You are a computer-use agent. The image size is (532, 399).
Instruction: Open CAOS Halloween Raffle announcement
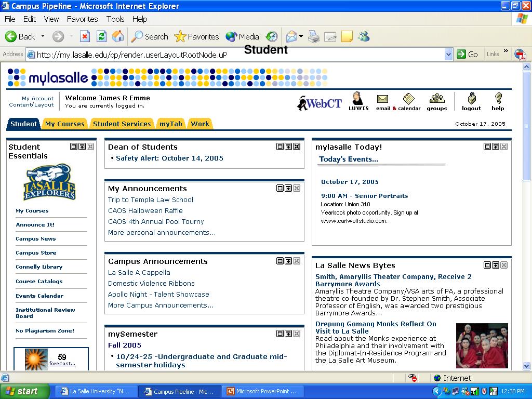click(x=145, y=211)
